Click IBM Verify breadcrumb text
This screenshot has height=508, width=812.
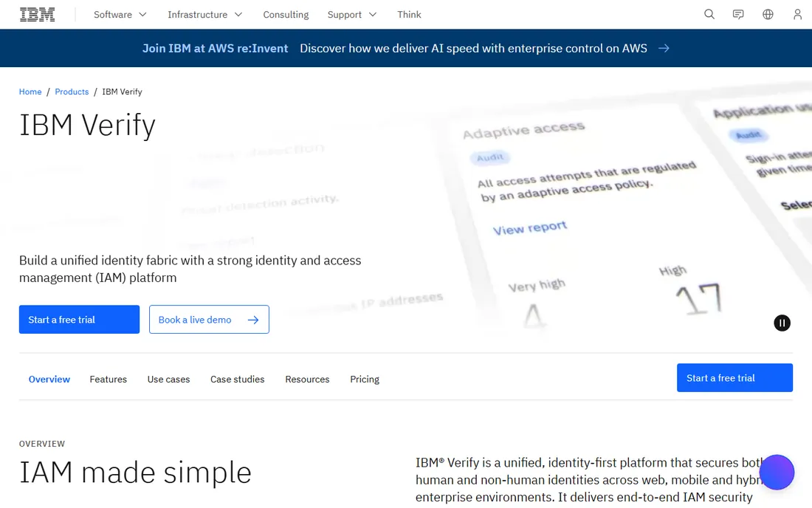[122, 92]
